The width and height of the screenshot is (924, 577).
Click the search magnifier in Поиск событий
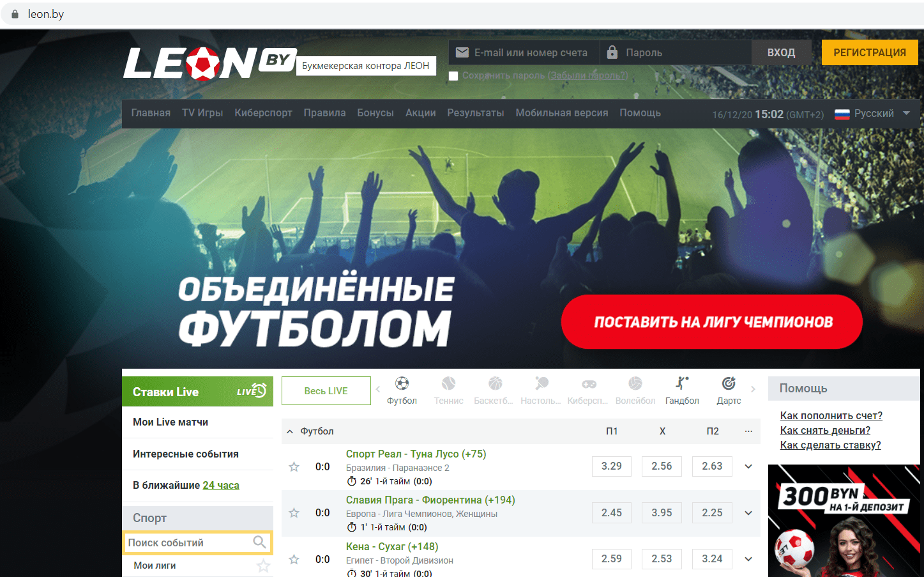tap(259, 542)
